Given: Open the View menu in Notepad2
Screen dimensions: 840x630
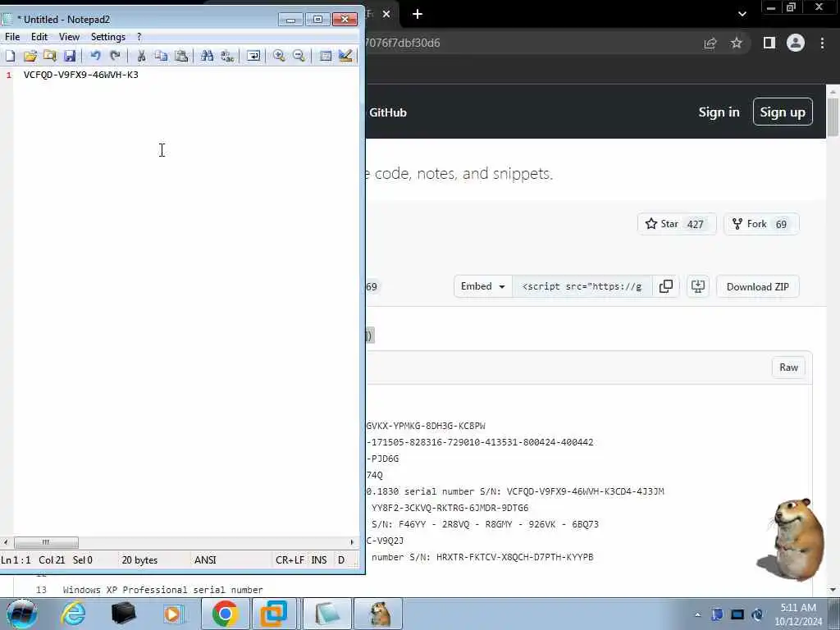Looking at the screenshot, I should pyautogui.click(x=69, y=36).
